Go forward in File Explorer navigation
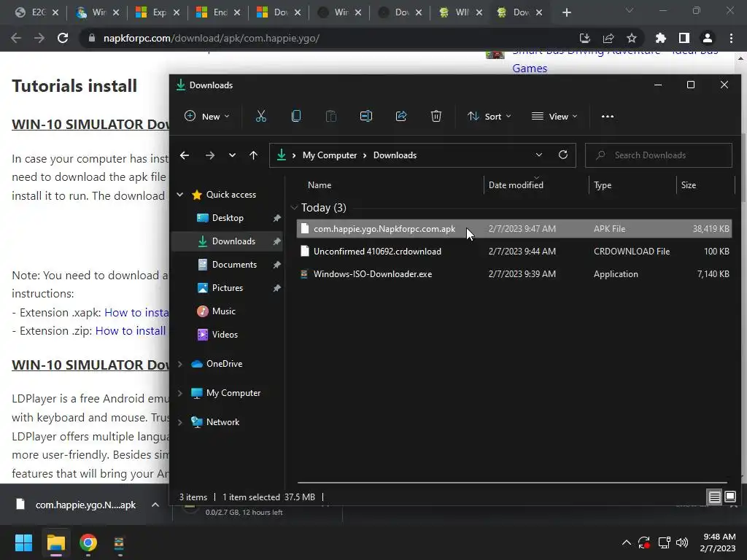Screen dimensions: 747x560 (x=209, y=155)
